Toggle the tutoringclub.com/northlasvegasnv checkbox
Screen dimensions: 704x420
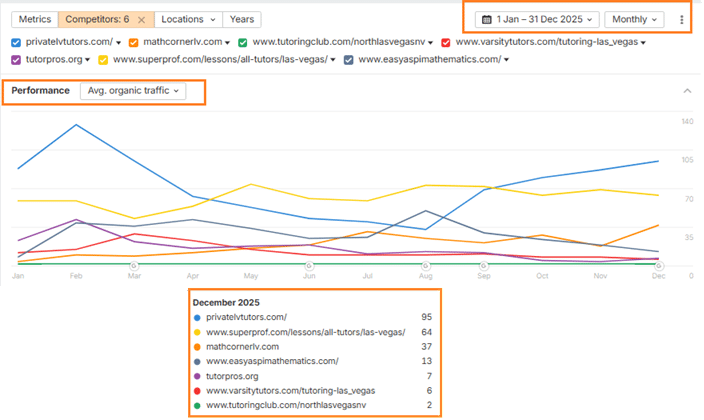242,43
